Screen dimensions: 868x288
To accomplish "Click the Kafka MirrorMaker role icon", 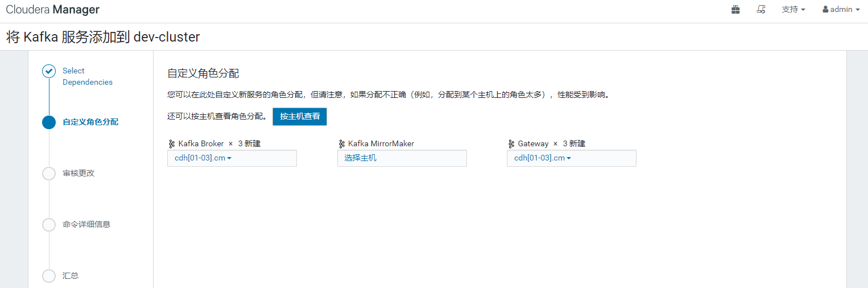I will pos(341,144).
